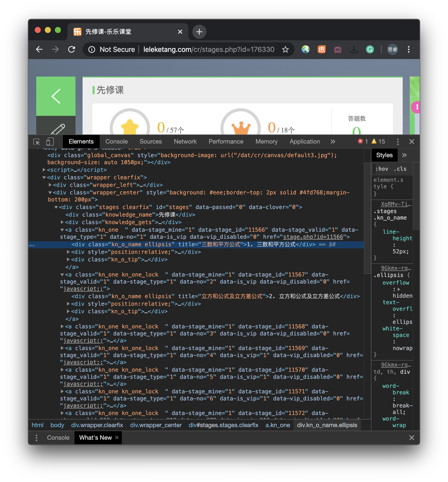
Task: Show more DevTools panel tabs
Action: click(333, 142)
